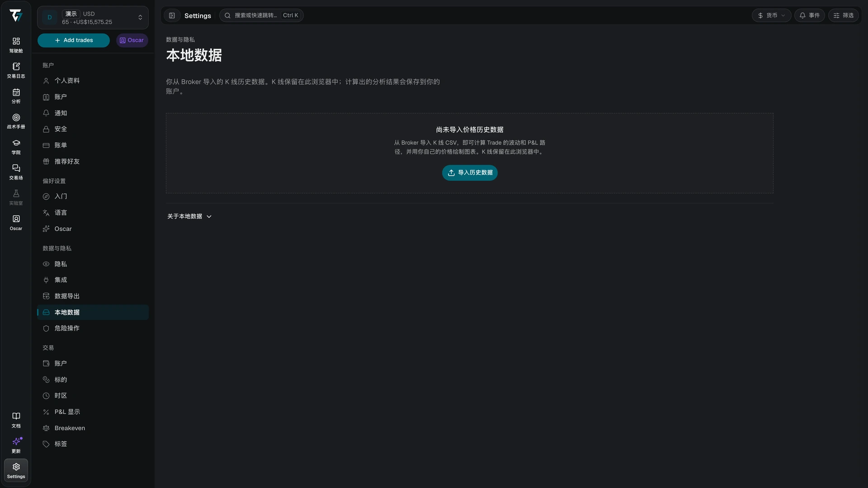The height and width of the screenshot is (488, 868).
Task: Open the 筛选 filter button
Action: pyautogui.click(x=844, y=15)
